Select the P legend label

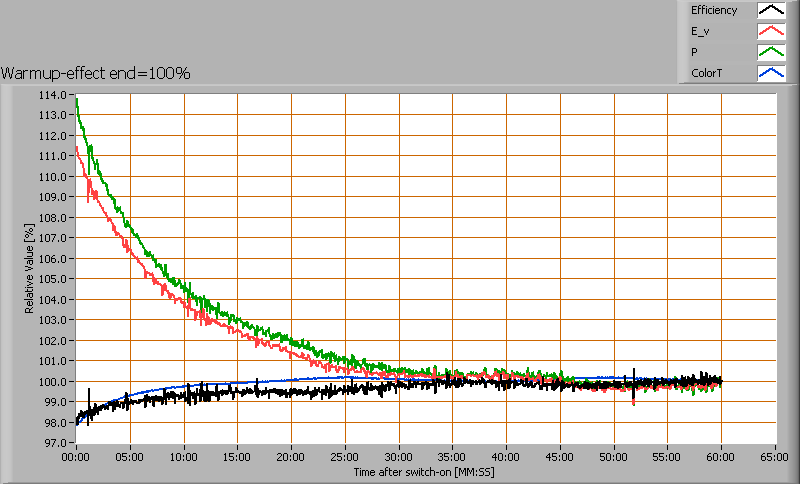click(694, 52)
